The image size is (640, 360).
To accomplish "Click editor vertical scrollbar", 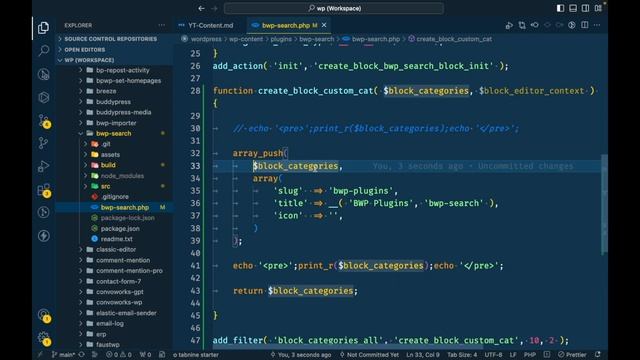I will [604, 205].
